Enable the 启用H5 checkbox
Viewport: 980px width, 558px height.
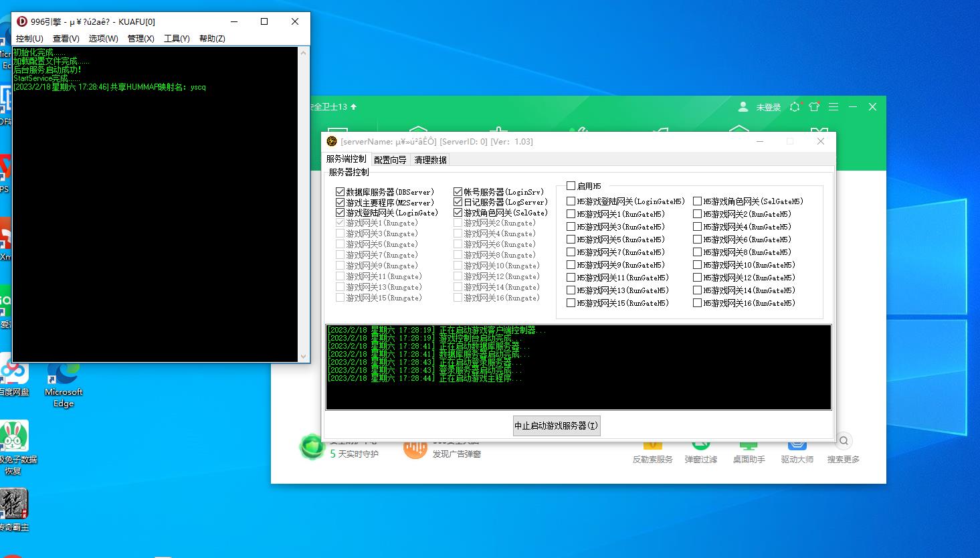click(571, 186)
